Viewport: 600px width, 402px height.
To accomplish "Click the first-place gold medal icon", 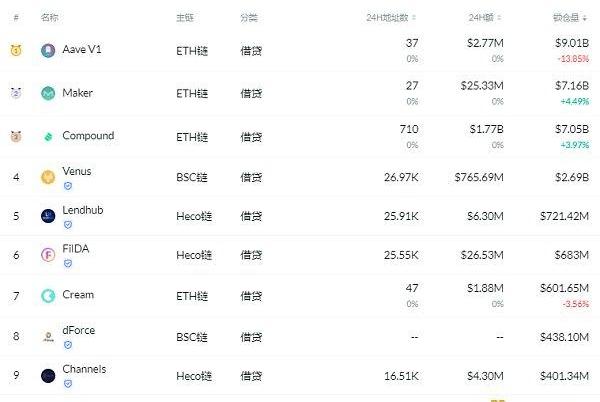I will pos(16,51).
